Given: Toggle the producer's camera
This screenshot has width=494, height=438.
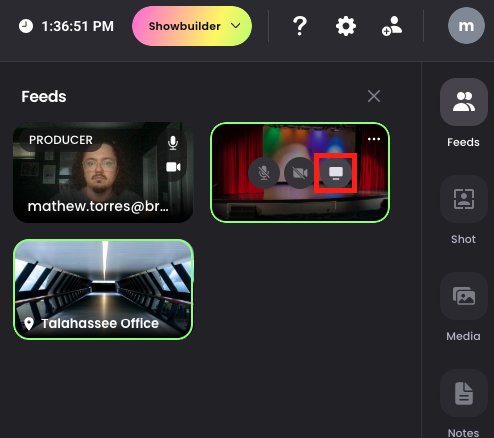Looking at the screenshot, I should point(173,167).
